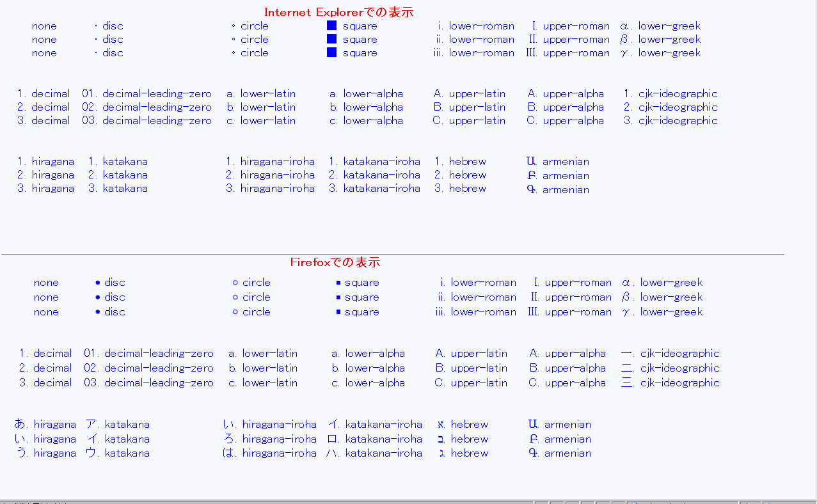Image resolution: width=817 pixels, height=504 pixels.
Task: Select the '二. cjk-ideographic' entry
Action: (670, 368)
